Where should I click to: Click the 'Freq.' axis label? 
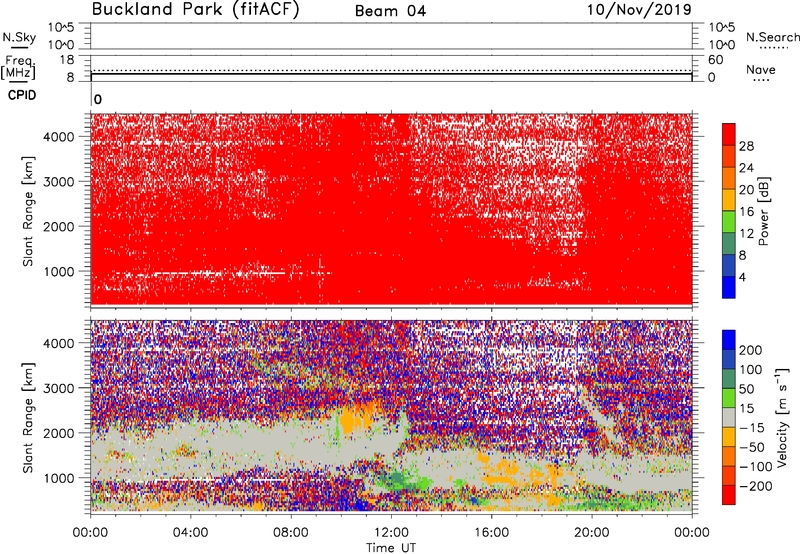point(20,61)
